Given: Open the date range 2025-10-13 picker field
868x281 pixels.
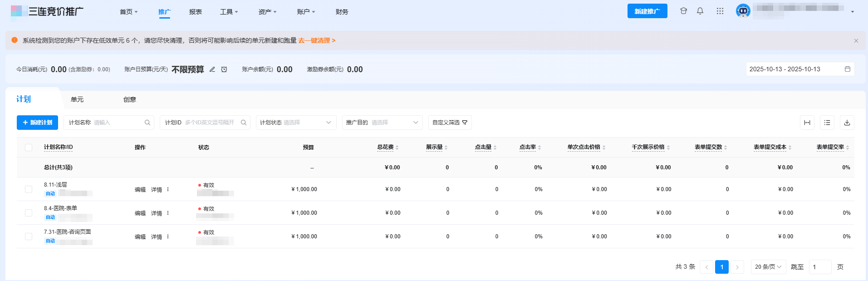Looking at the screenshot, I should pyautogui.click(x=800, y=69).
